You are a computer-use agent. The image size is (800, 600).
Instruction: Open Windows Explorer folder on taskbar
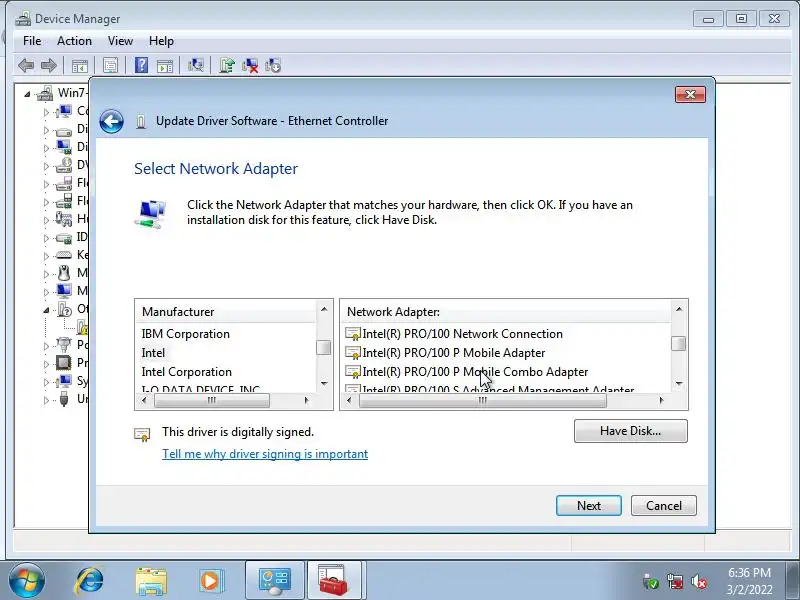pos(151,582)
